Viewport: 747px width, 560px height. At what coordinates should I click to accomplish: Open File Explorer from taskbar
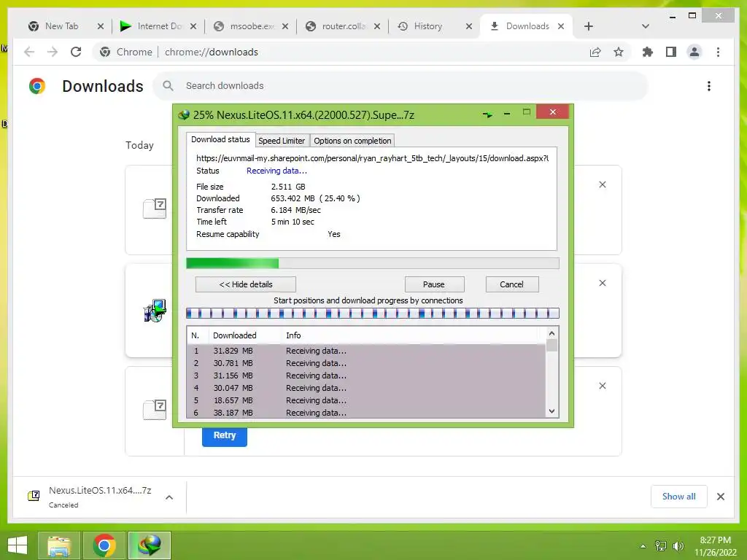click(x=59, y=545)
